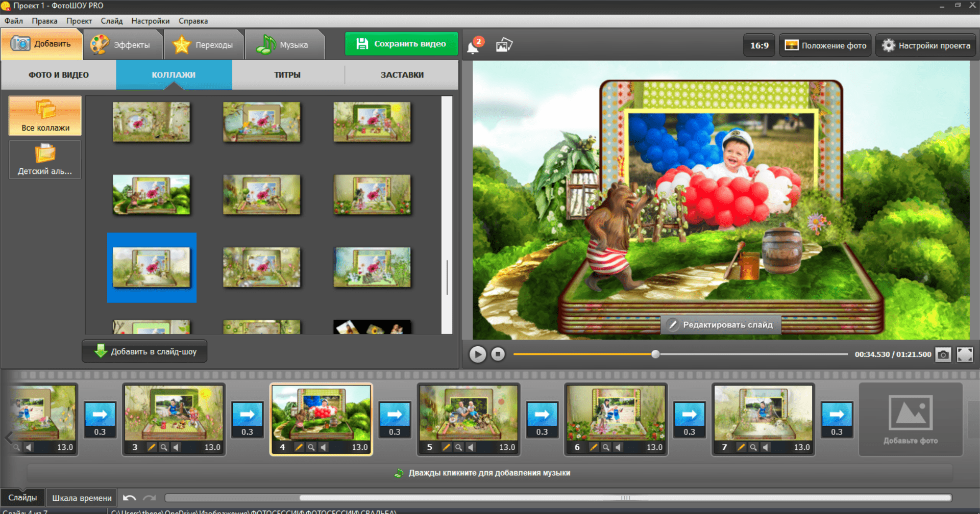Edit slide 3 using its pencil icon
The height and width of the screenshot is (514, 980).
(151, 447)
